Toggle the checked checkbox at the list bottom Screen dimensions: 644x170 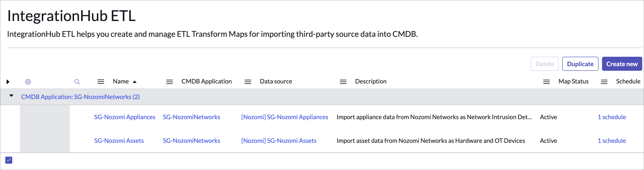9,160
